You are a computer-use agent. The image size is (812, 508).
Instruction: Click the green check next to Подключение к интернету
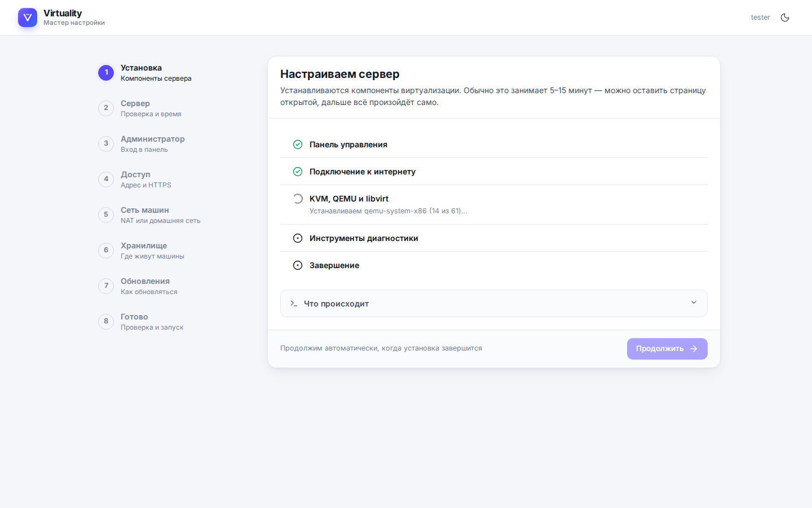298,172
